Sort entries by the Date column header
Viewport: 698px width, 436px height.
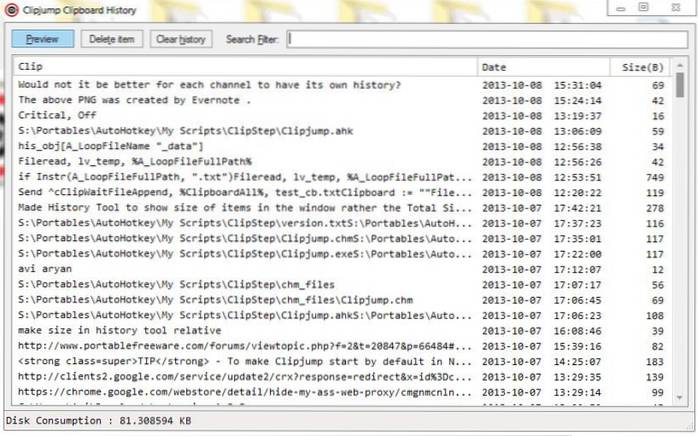[535, 67]
